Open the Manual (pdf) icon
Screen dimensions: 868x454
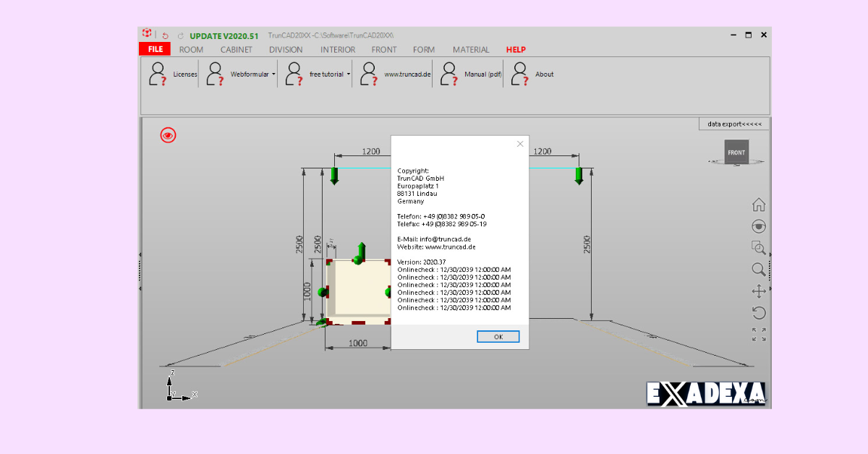coord(451,73)
